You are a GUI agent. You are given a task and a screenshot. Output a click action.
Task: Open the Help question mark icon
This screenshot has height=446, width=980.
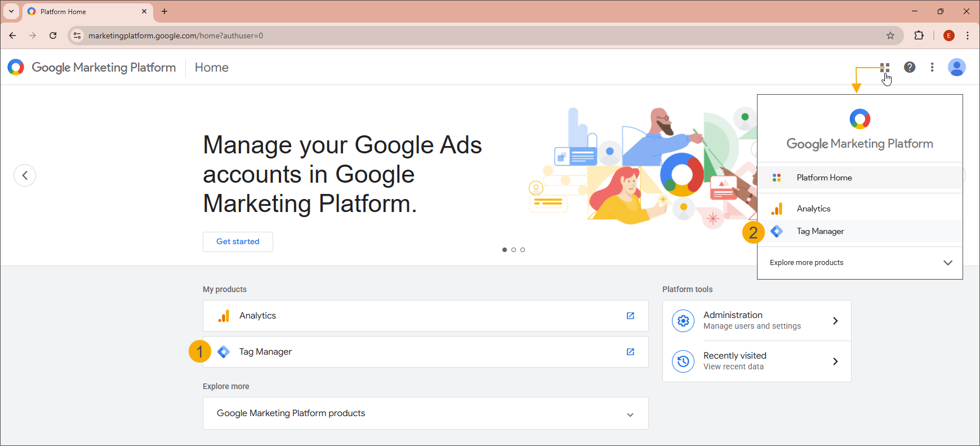(x=910, y=67)
